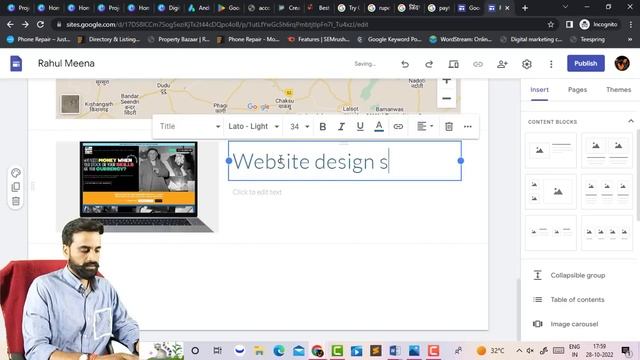Delete the section from the left side panel
This screenshot has width=640, height=360.
coord(16,201)
